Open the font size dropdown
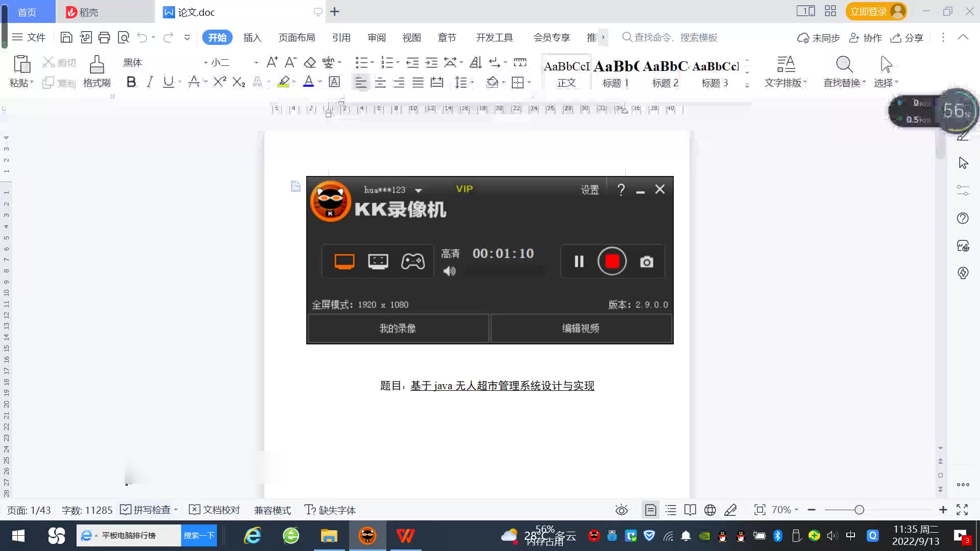 [x=256, y=63]
